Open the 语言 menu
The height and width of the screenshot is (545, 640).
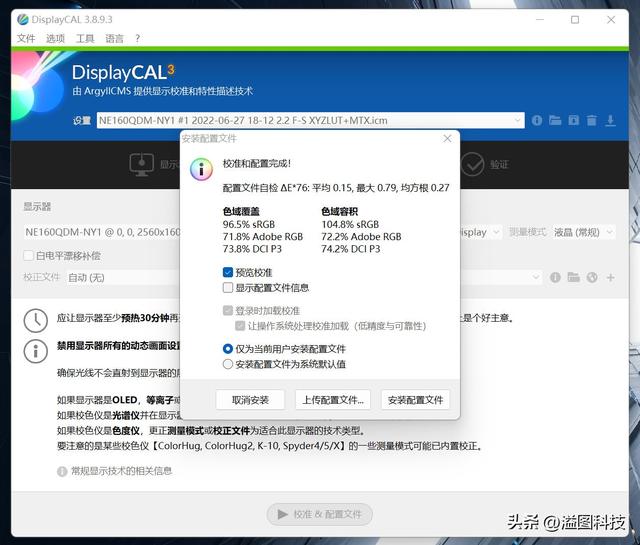(x=115, y=39)
